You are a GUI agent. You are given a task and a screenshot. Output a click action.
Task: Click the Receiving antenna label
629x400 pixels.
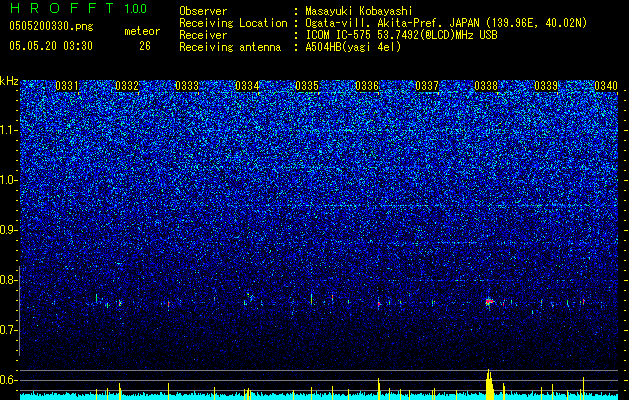tap(230, 47)
